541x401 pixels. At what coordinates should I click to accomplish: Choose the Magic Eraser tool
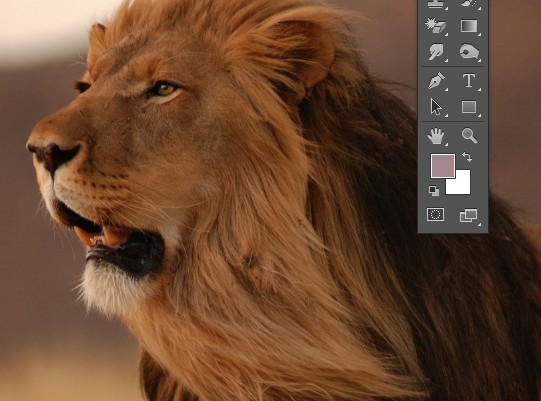[436, 26]
